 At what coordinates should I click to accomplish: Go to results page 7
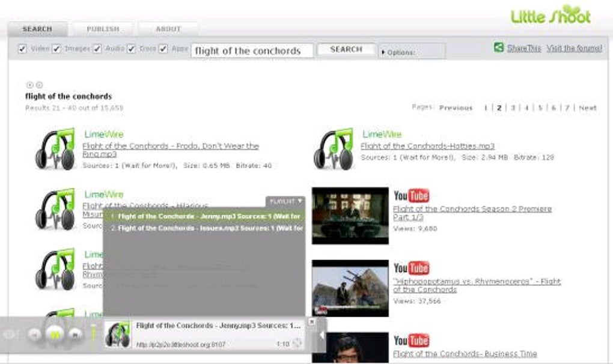point(567,108)
